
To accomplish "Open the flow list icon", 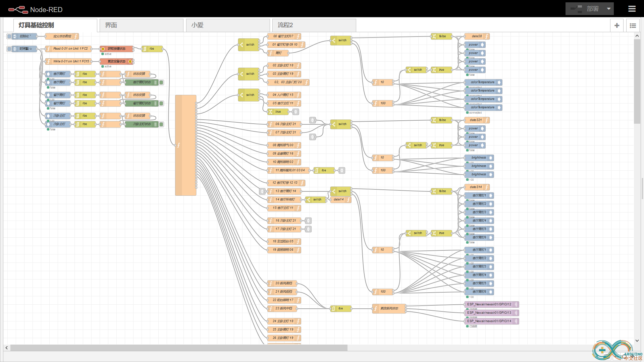I will click(633, 25).
